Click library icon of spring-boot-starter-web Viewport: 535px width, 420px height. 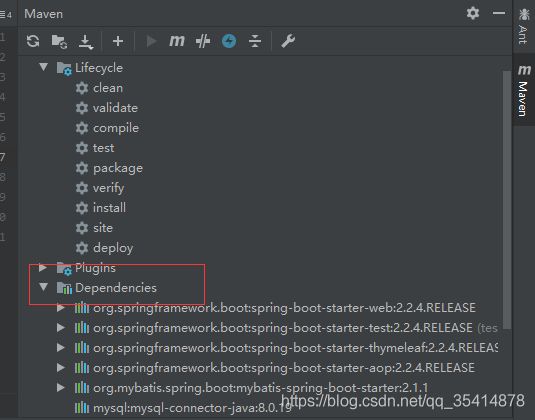tap(82, 308)
